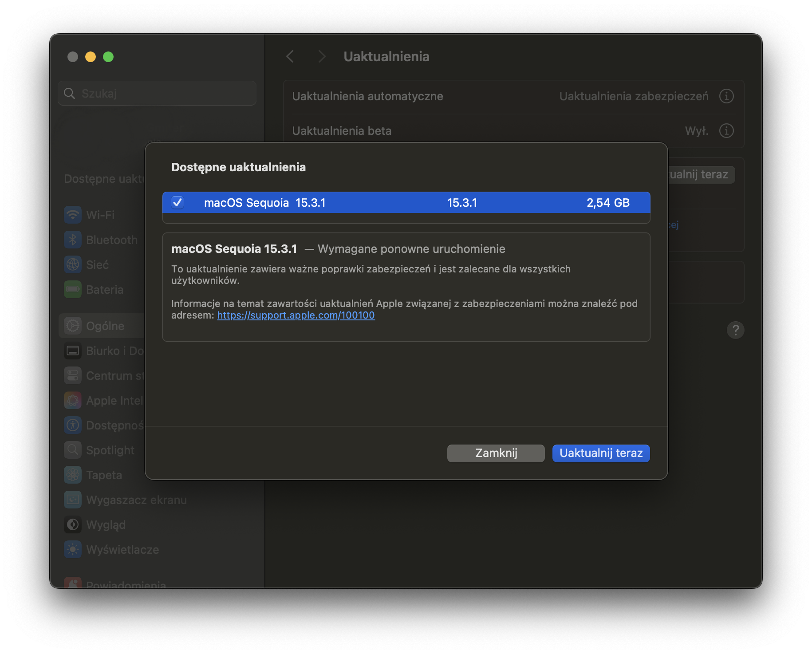Click the Uaktualnienia automatyczne row label
Screen dimensions: 812x654
pos(367,96)
